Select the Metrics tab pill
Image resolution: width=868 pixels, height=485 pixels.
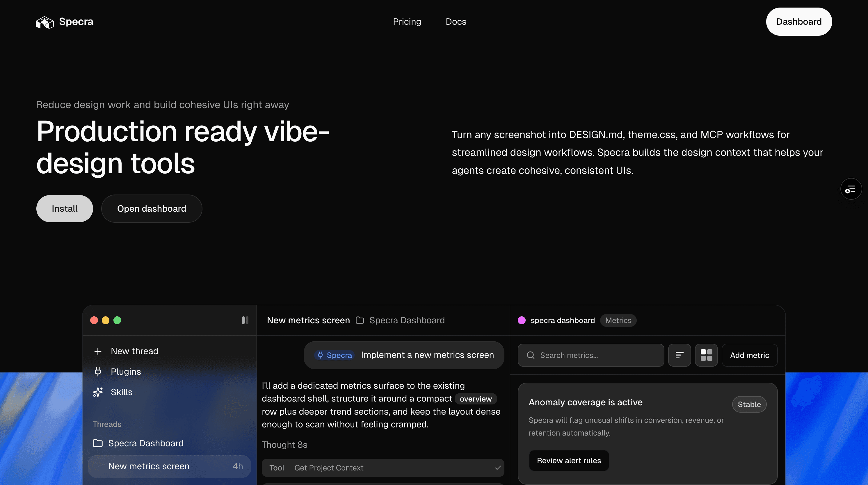[x=618, y=320]
